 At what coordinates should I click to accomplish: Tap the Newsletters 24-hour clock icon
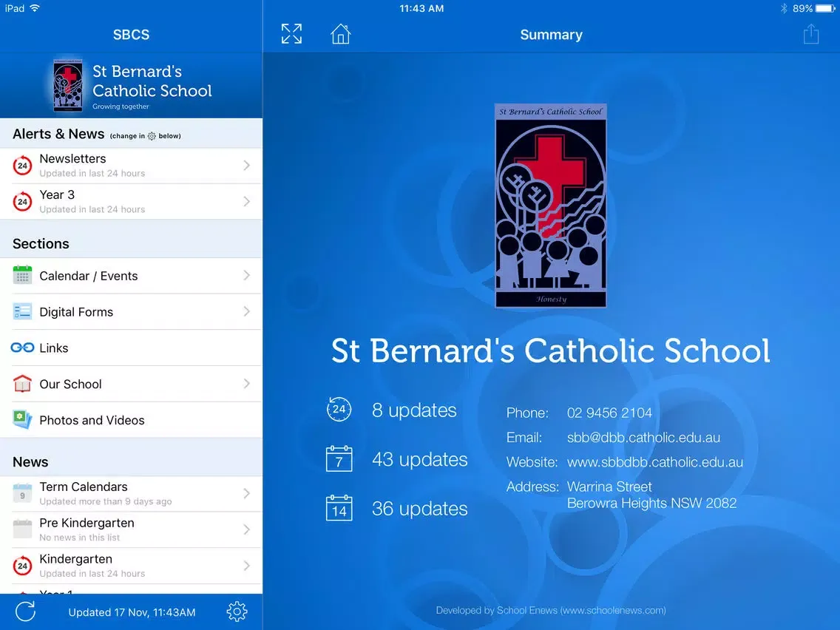22,166
